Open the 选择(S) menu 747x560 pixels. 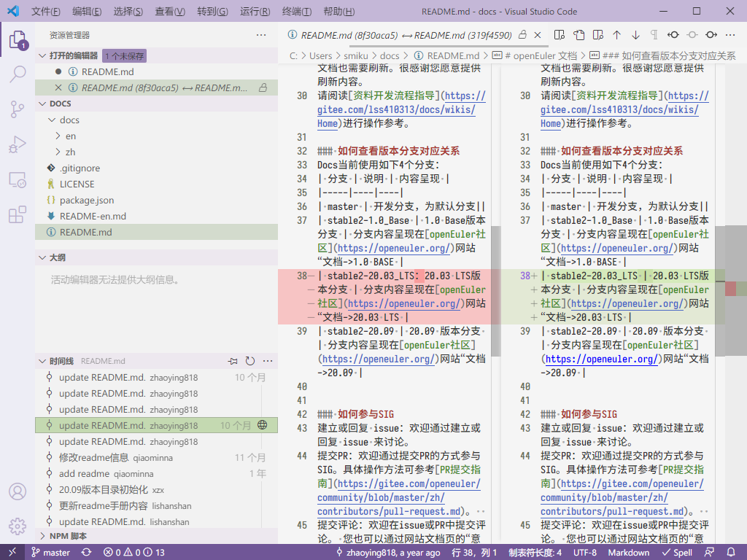tap(128, 12)
